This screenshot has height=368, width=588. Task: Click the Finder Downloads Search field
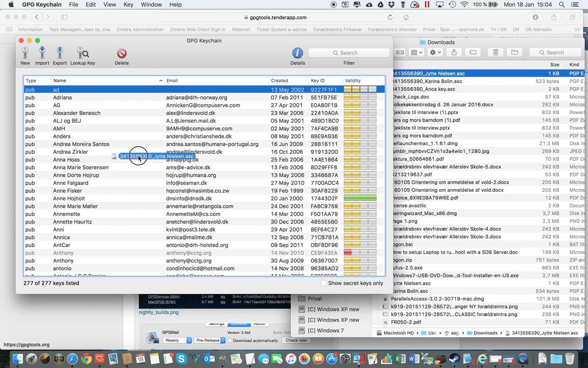coord(555,53)
